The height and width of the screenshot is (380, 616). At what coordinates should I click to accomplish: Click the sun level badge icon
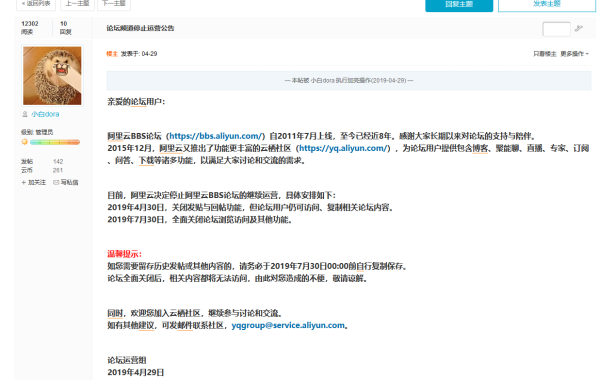coord(24,142)
